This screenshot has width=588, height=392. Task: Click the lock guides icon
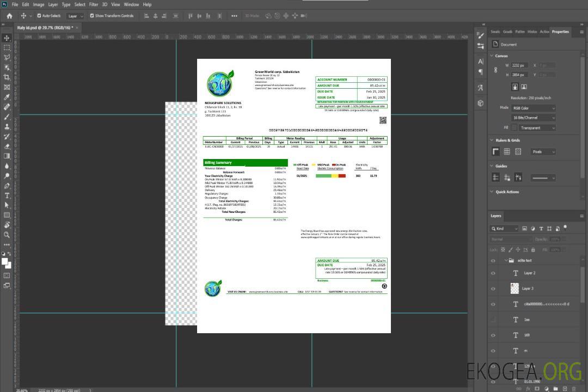click(507, 178)
